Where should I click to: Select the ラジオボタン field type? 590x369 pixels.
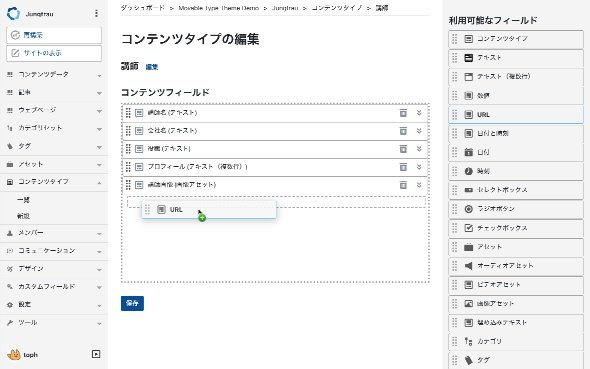point(515,209)
